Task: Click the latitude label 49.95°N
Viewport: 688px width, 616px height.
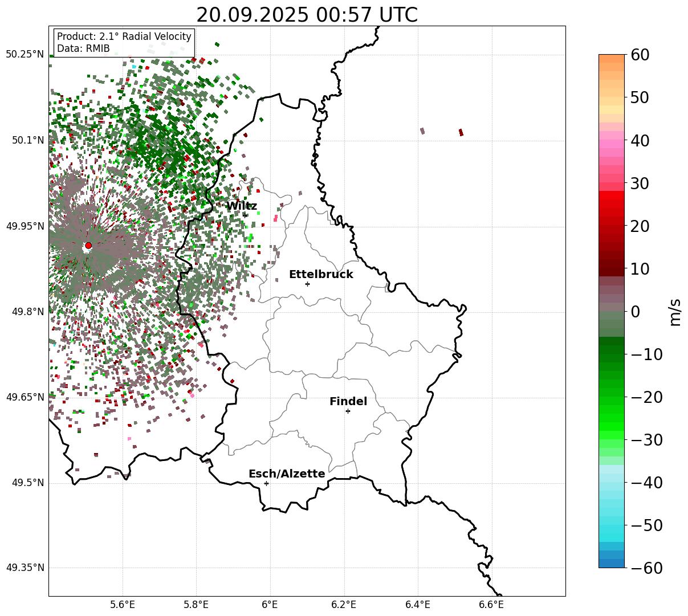Action: click(25, 226)
